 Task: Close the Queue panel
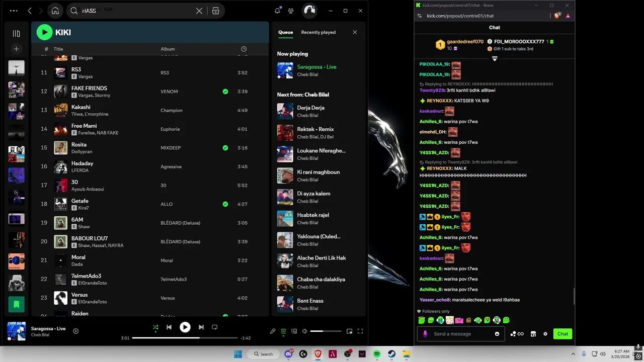pyautogui.click(x=355, y=32)
